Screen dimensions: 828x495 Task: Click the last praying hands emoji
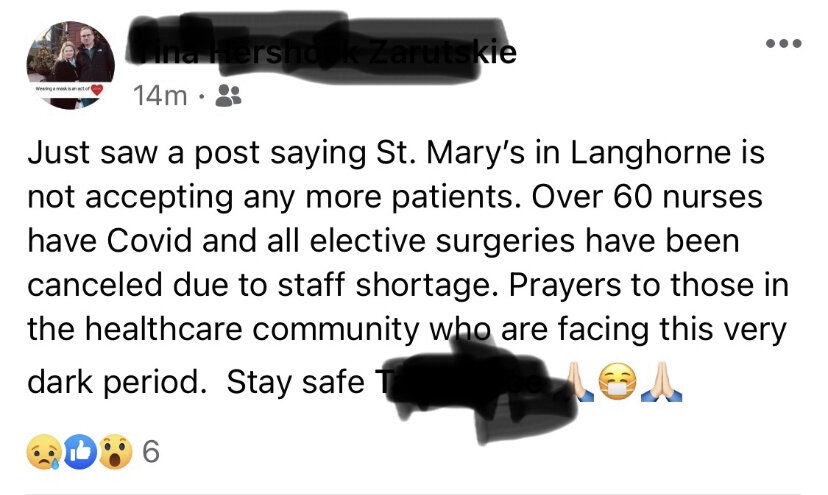[661, 382]
